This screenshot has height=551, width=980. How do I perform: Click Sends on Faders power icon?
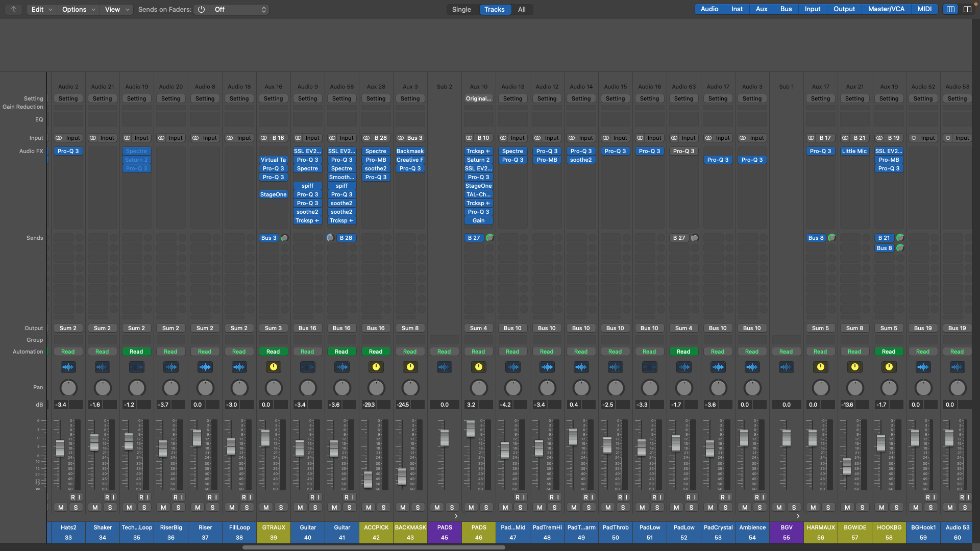202,9
